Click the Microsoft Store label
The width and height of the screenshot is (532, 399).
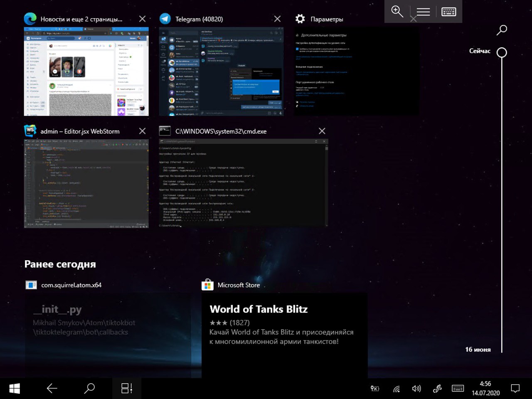pyautogui.click(x=239, y=285)
